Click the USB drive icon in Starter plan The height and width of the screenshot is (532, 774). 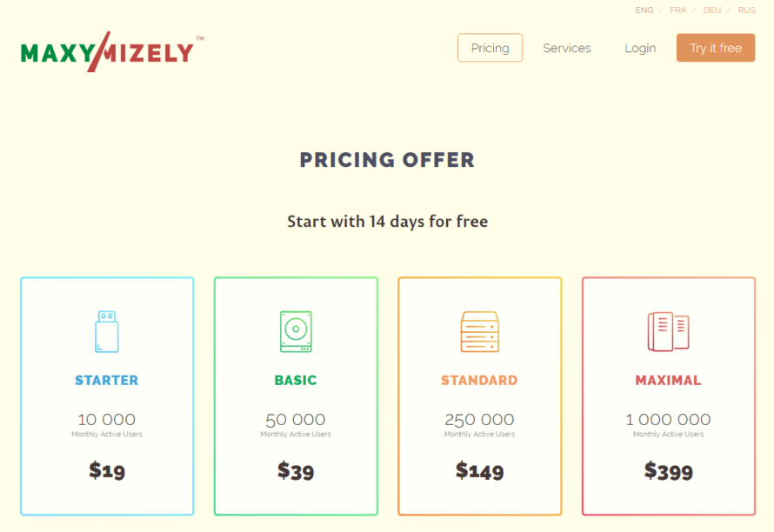[106, 331]
